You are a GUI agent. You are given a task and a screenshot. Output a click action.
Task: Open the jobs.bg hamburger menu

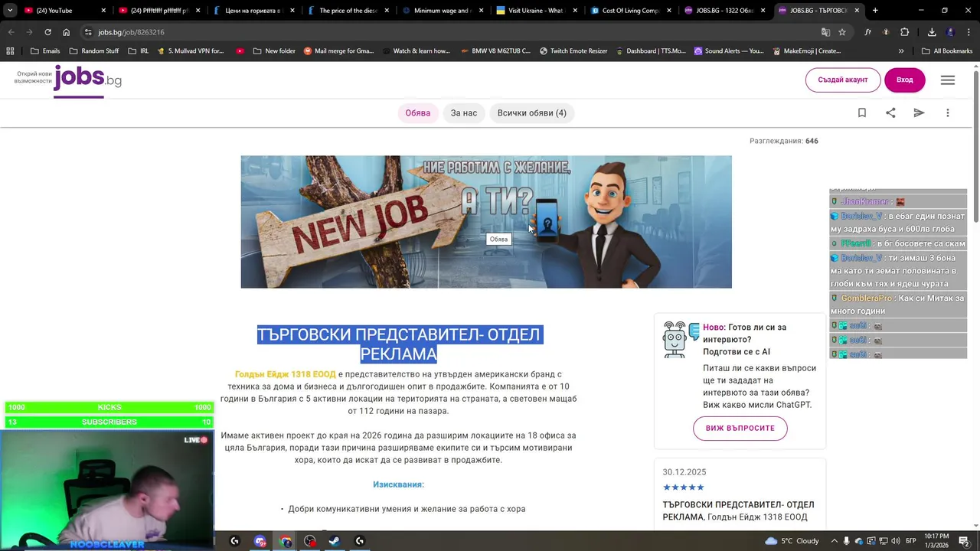tap(948, 80)
